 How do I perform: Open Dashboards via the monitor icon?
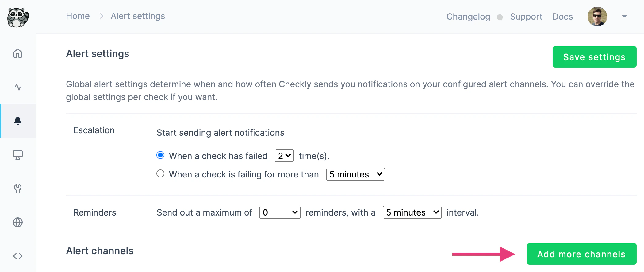click(x=18, y=155)
